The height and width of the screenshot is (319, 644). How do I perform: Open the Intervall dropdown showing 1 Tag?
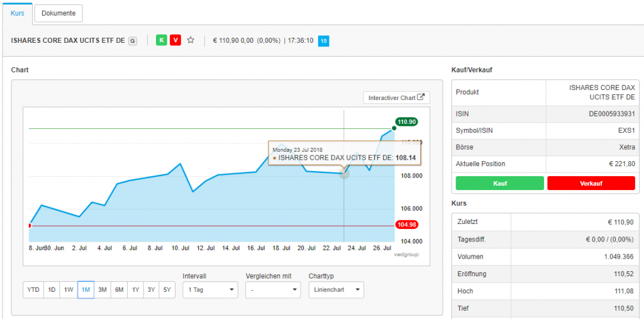pos(210,290)
